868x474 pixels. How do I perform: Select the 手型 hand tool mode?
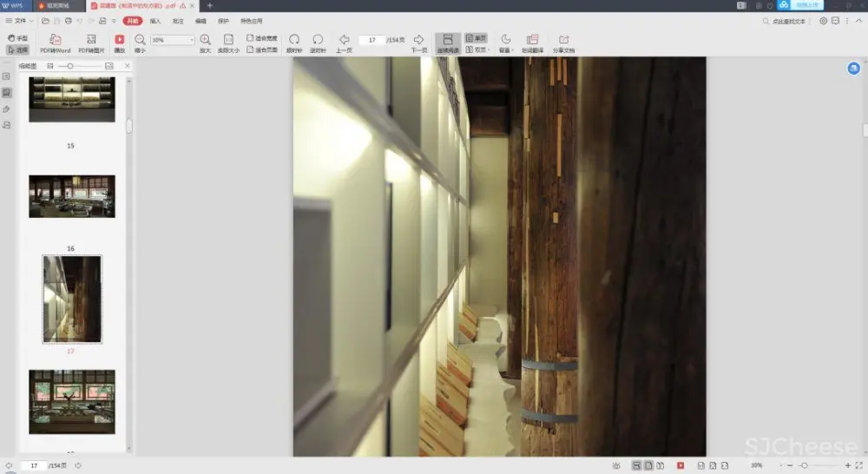pyautogui.click(x=17, y=38)
